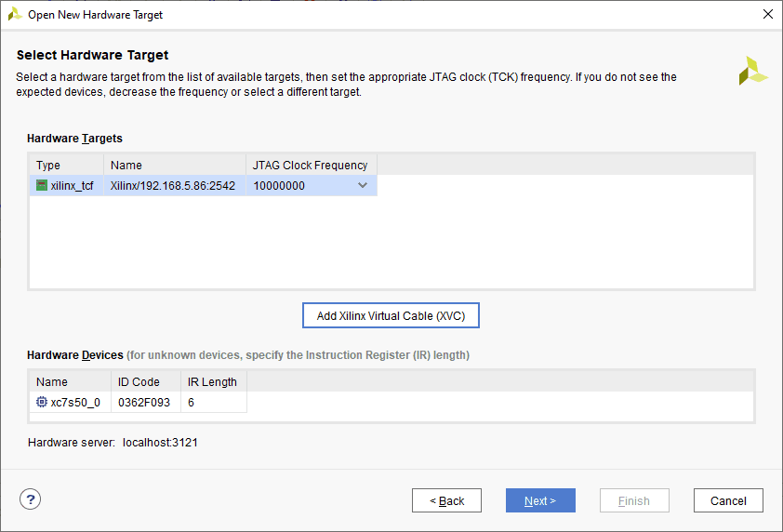
Task: Click the IR Length column header
Action: click(x=213, y=381)
